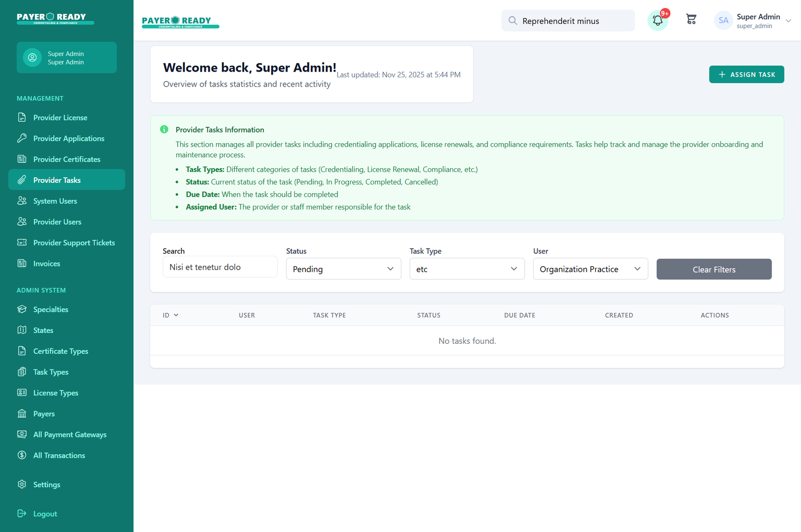Click the All Transactions dollar icon
The image size is (801, 532).
pyautogui.click(x=22, y=455)
